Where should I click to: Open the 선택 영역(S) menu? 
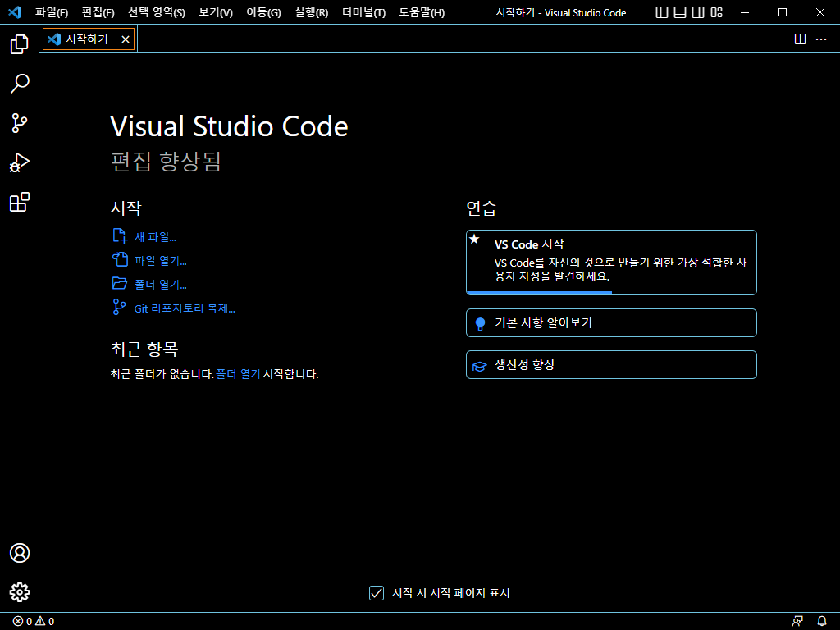click(x=157, y=12)
